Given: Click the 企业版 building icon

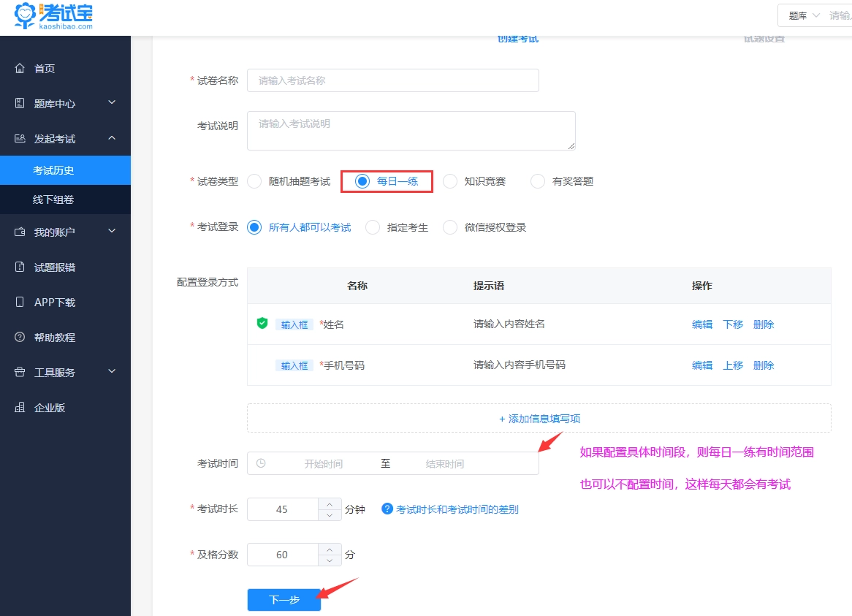Looking at the screenshot, I should [20, 407].
